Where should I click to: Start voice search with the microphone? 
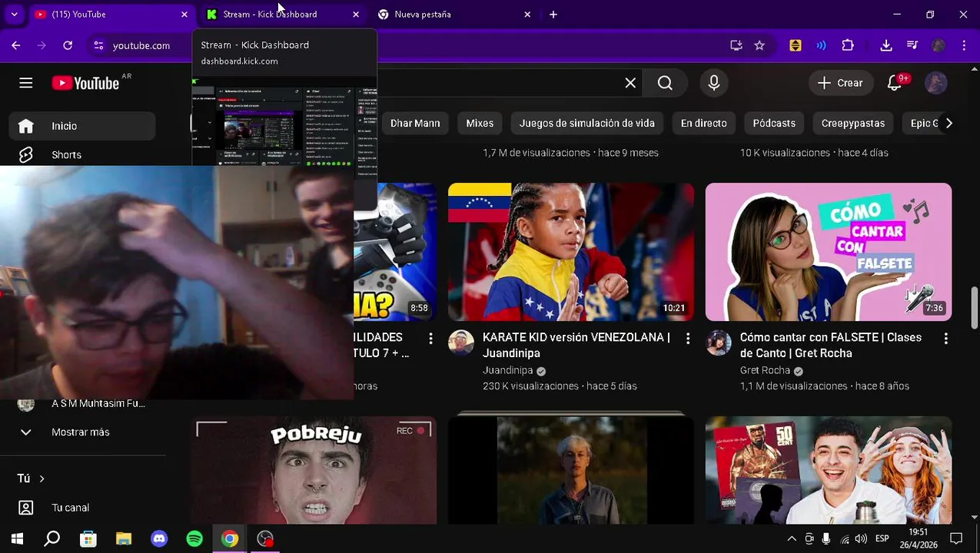click(x=714, y=83)
